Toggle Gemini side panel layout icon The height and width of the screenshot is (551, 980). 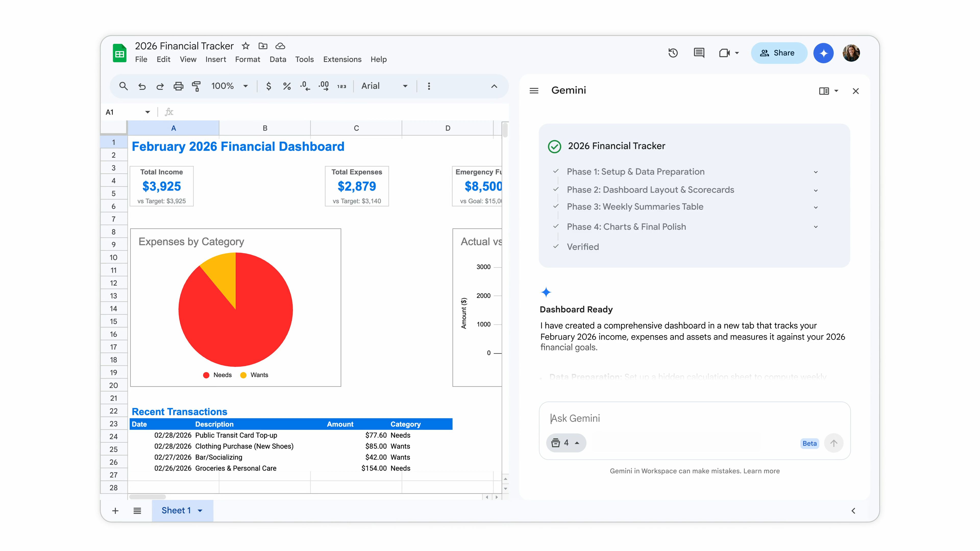click(x=824, y=91)
